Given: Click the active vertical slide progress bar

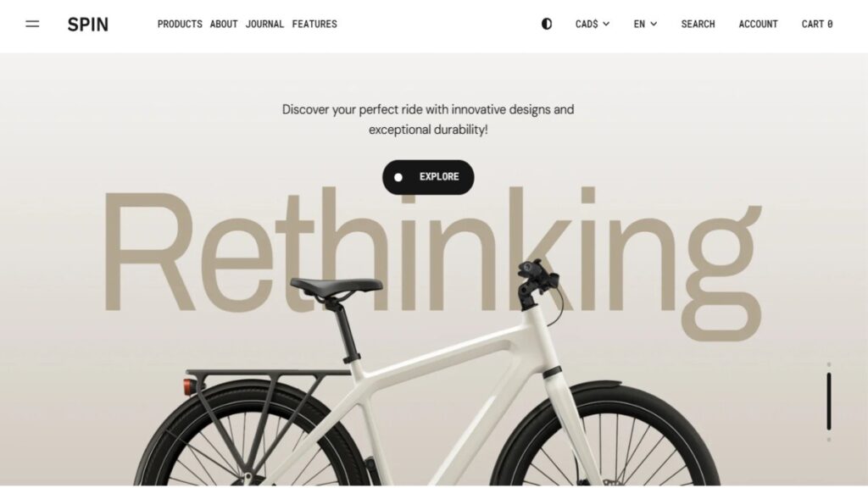Looking at the screenshot, I should (829, 401).
